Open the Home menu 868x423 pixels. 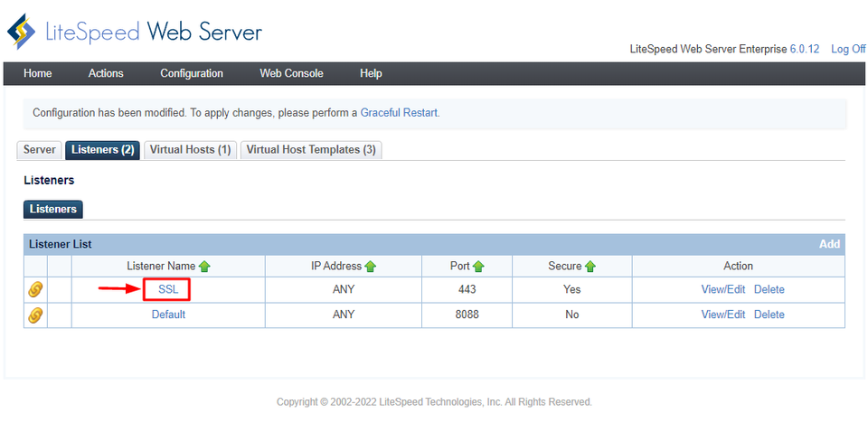(38, 73)
